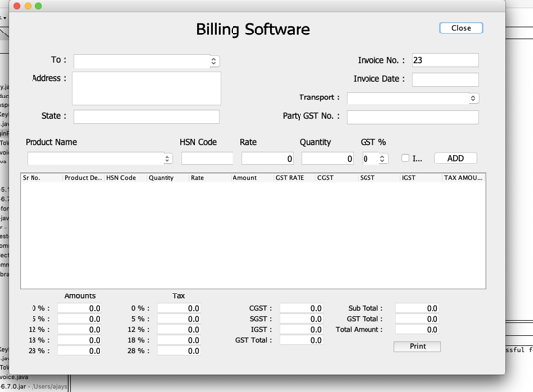This screenshot has height=392, width=533.
Task: Click the CGST total field
Action: (x=301, y=308)
